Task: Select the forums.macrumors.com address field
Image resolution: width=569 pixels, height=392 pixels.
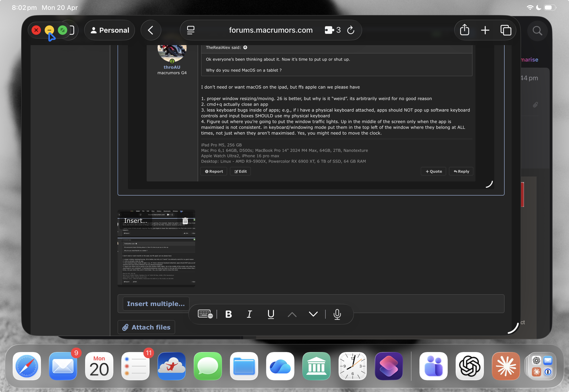Action: [x=271, y=30]
